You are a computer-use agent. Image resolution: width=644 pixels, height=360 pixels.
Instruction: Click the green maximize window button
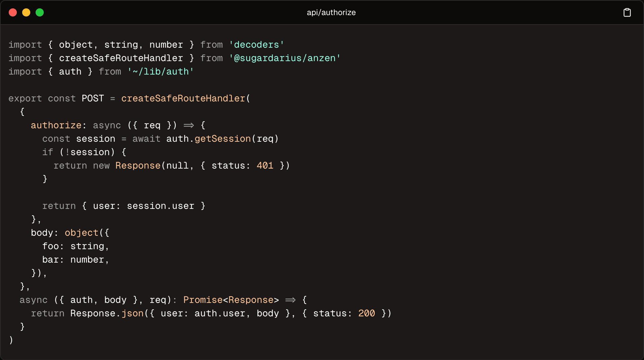[x=40, y=12]
